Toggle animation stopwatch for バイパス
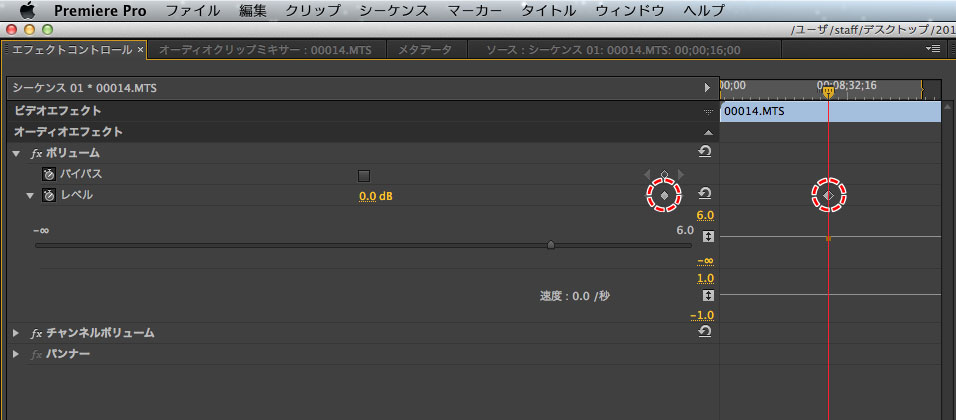The height and width of the screenshot is (420, 956). (x=49, y=174)
